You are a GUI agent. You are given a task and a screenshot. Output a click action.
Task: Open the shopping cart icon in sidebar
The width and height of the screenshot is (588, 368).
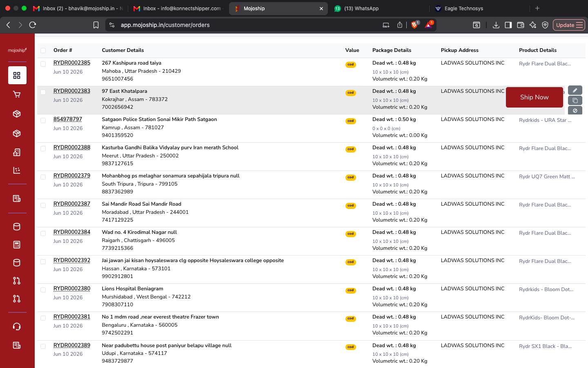(x=17, y=94)
